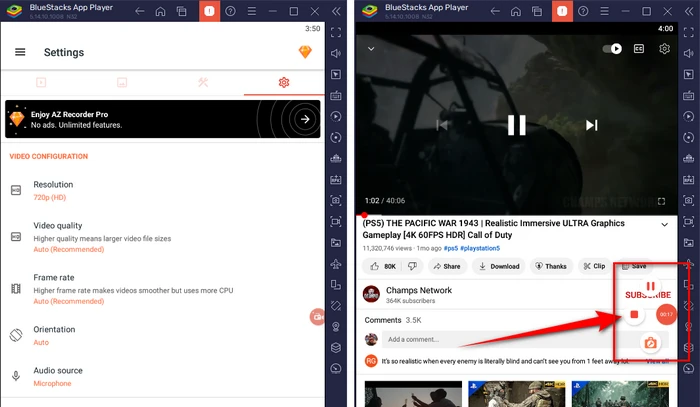Select the settings gear tab
The width and height of the screenshot is (700, 407).
point(283,82)
